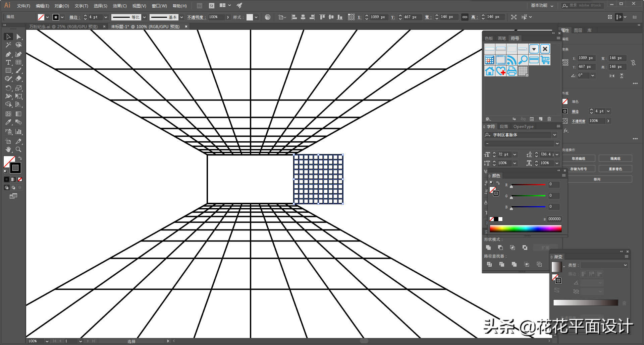
Task: Select the Rotate tool
Action: coord(8,88)
